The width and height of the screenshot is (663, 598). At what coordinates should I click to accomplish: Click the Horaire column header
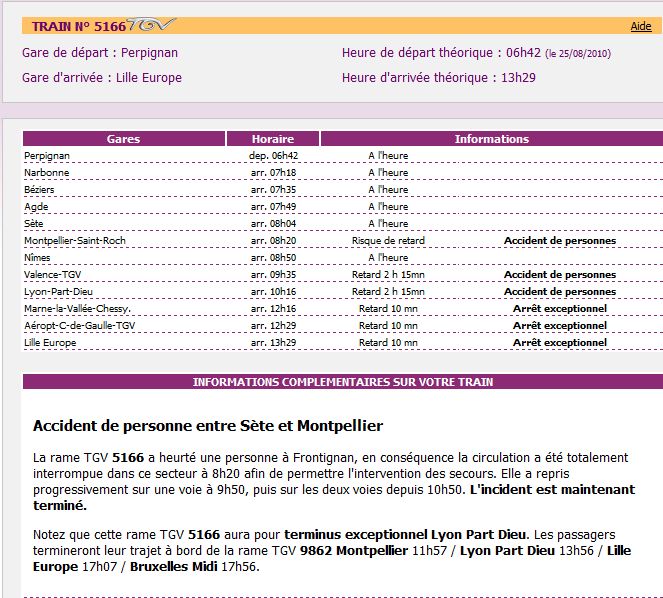click(x=272, y=139)
